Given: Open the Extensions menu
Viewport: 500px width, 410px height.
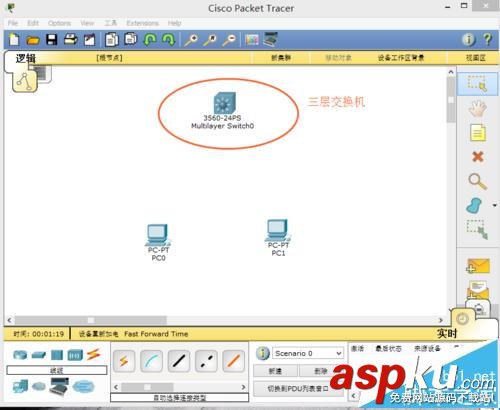Looking at the screenshot, I should click(142, 23).
